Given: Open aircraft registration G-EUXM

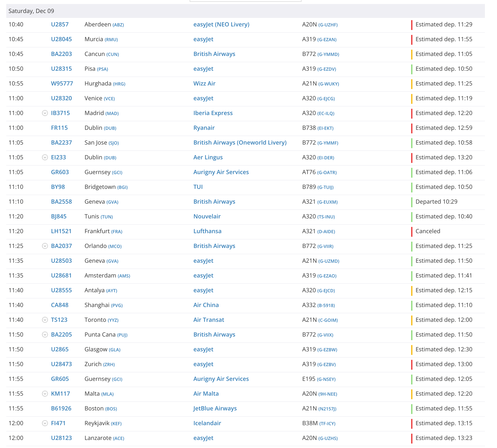Looking at the screenshot, I should [x=327, y=202].
